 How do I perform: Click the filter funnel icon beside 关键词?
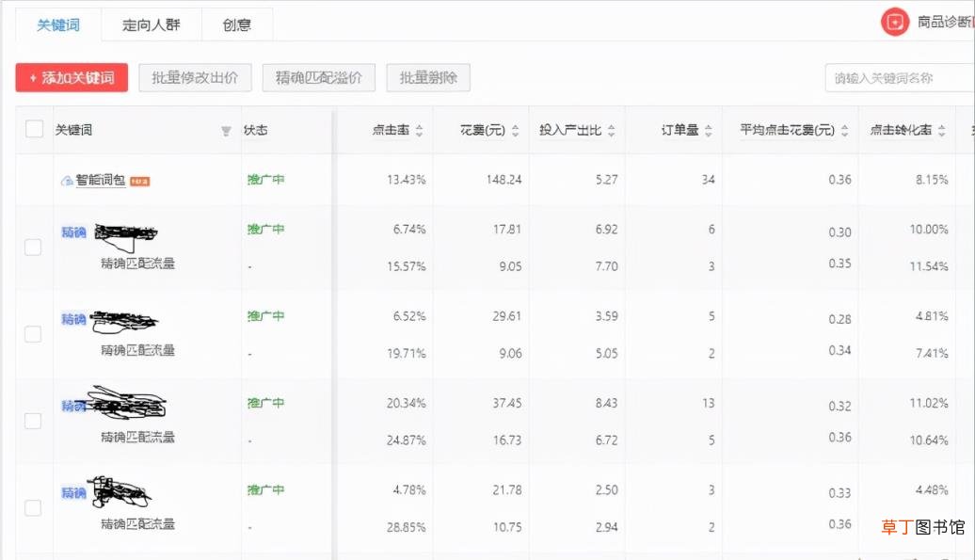226,131
